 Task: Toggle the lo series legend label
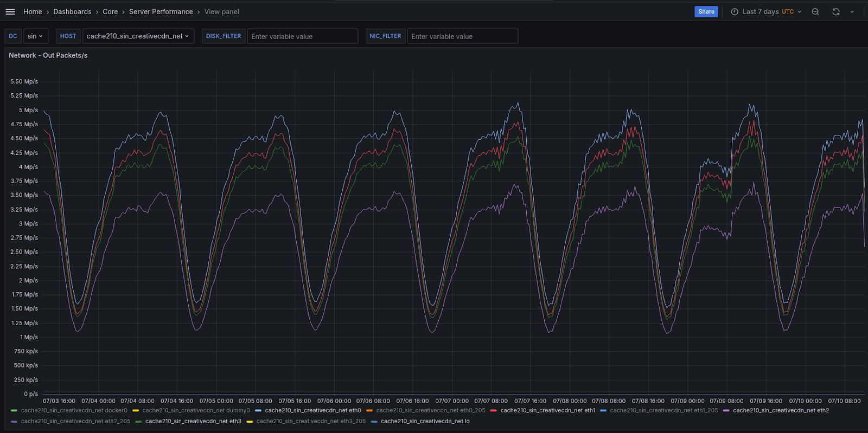click(425, 421)
